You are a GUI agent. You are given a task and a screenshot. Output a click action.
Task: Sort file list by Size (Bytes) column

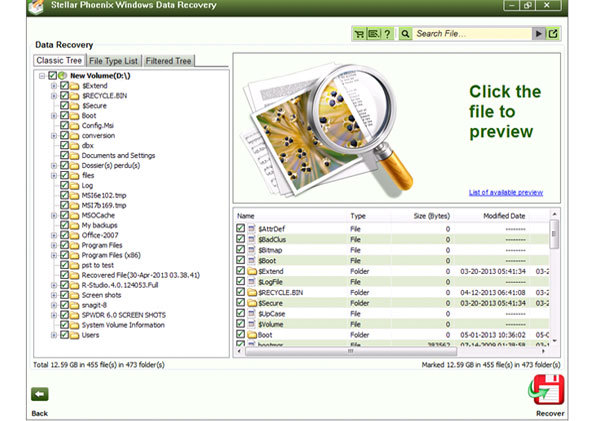(432, 216)
